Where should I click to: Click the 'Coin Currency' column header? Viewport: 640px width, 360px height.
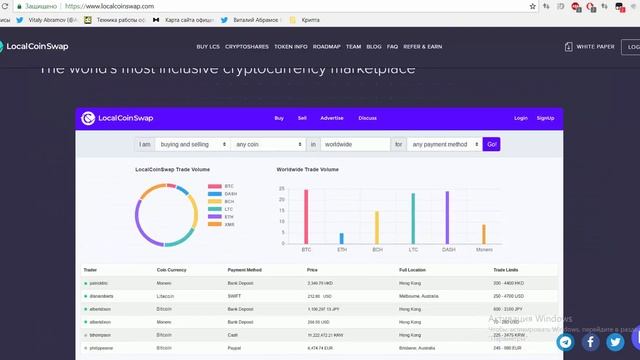point(171,270)
